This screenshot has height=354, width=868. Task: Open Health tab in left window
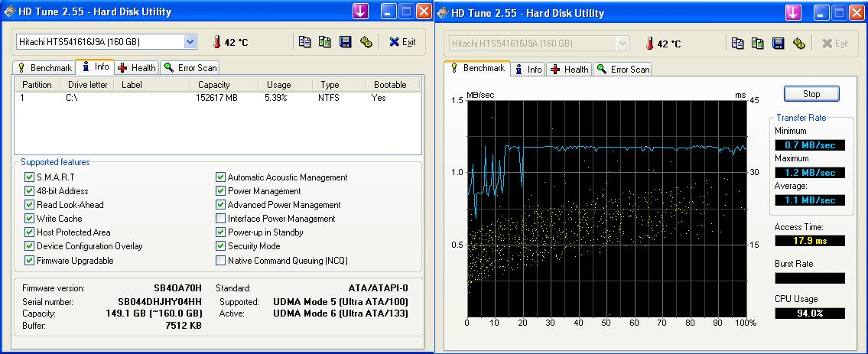137,68
